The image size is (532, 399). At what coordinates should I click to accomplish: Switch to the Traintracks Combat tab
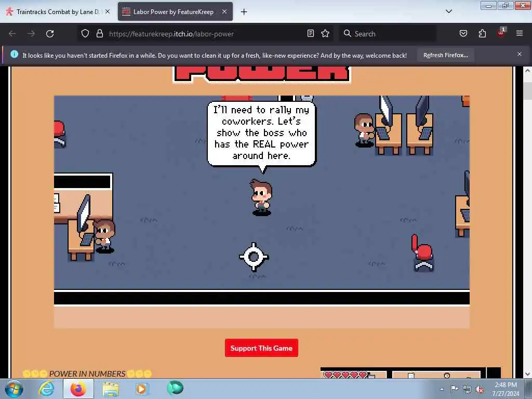[x=58, y=12]
